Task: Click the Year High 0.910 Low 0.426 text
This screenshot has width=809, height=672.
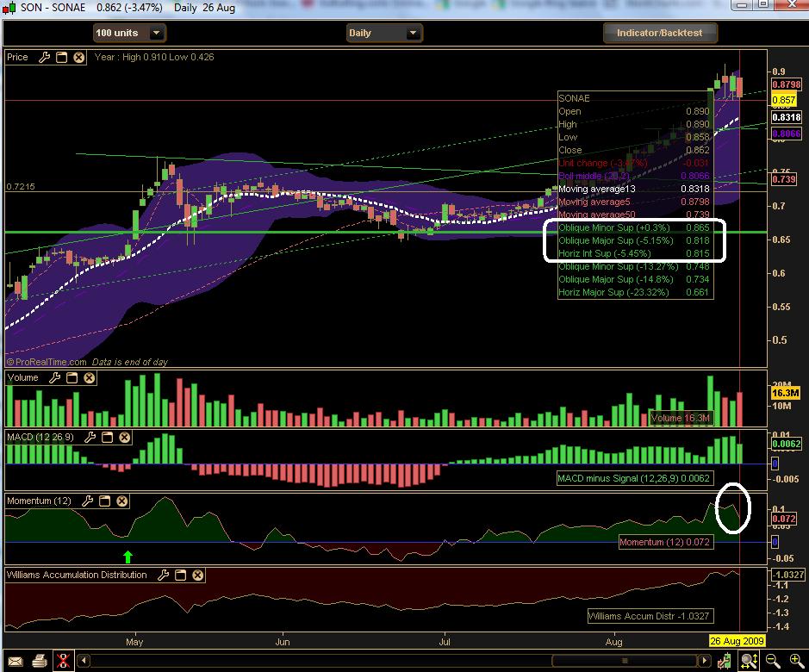Action: click(153, 57)
